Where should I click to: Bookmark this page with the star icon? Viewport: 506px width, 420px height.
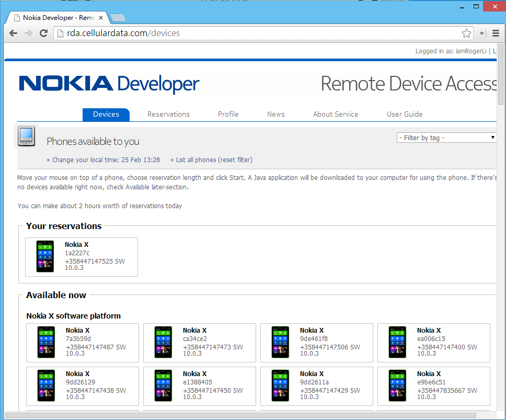466,33
